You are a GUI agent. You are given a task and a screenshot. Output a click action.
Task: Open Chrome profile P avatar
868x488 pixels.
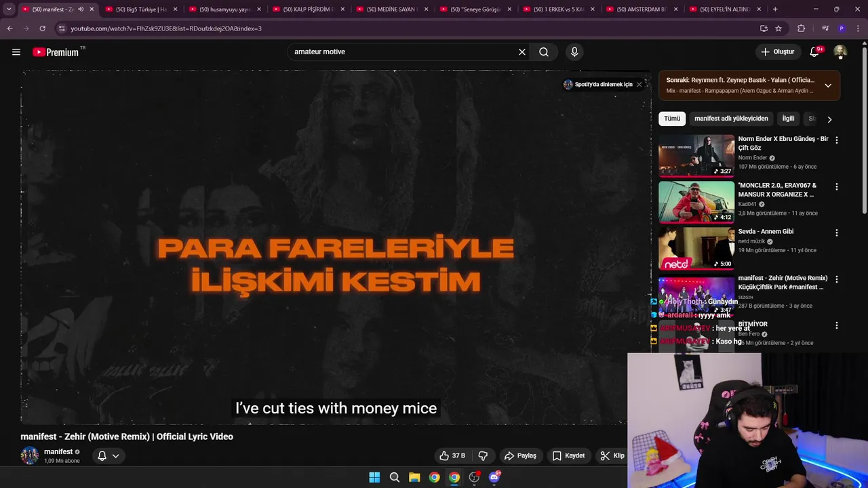[x=842, y=28]
